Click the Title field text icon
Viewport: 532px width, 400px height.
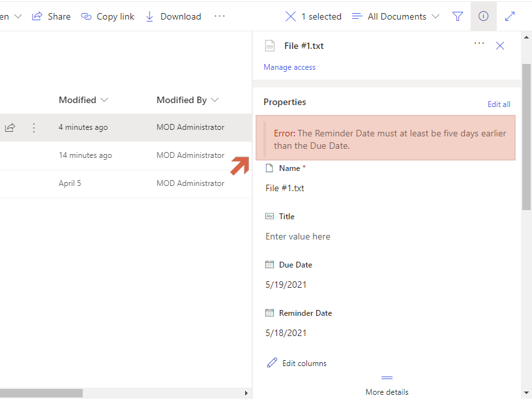(x=269, y=216)
